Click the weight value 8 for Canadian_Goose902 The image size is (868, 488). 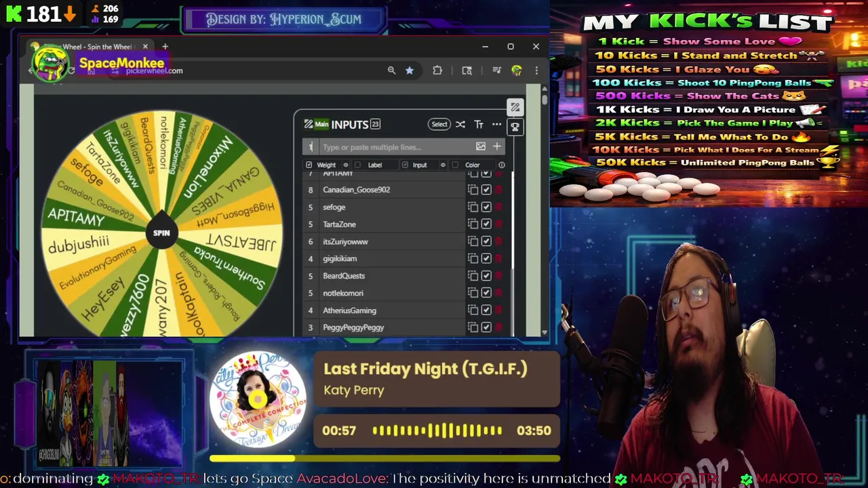[311, 190]
